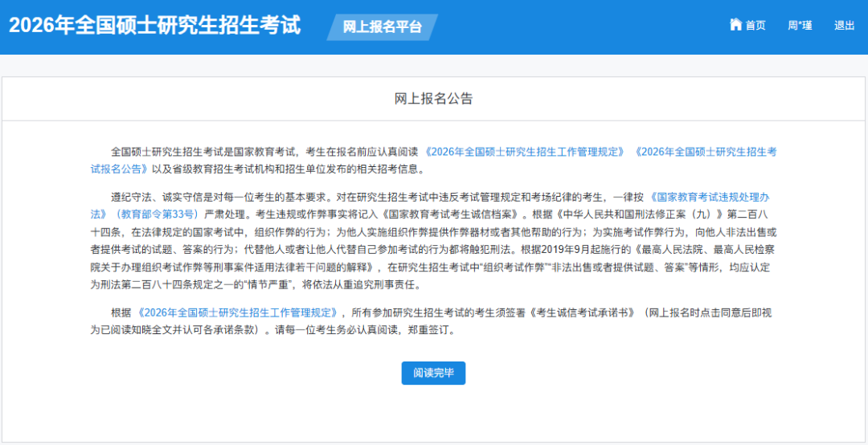
Task: Open 招生工作管理规定 link in the last paragraph
Action: [x=238, y=312]
